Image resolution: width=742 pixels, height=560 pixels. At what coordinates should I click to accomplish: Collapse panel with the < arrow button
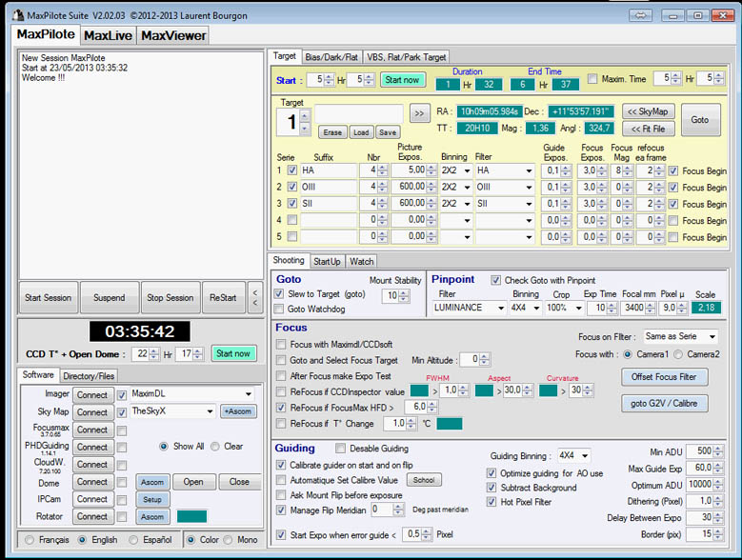tap(254, 298)
